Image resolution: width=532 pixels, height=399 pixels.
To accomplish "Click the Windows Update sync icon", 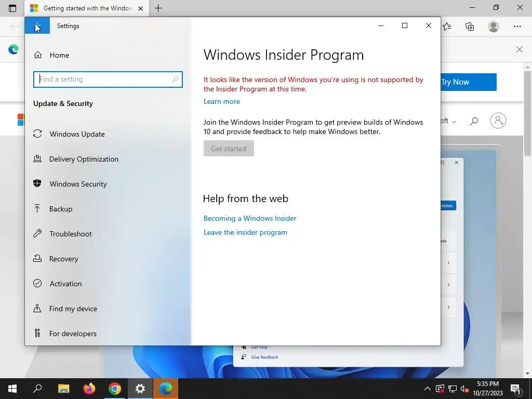I will tap(37, 134).
